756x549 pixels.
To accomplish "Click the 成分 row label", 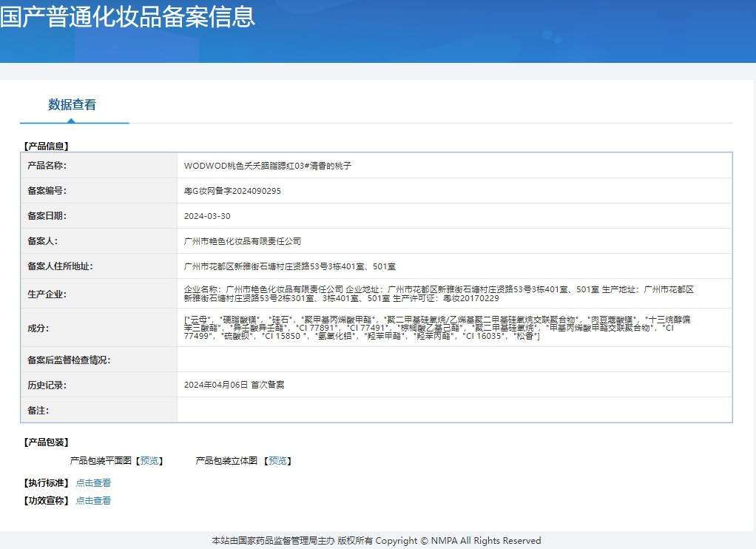I will click(x=38, y=328).
